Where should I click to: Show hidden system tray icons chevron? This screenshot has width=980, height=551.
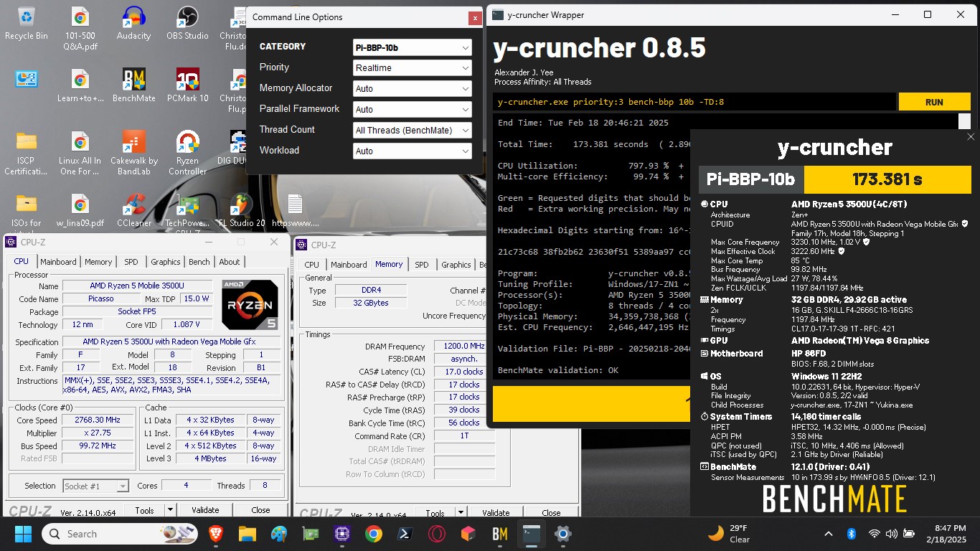(829, 534)
